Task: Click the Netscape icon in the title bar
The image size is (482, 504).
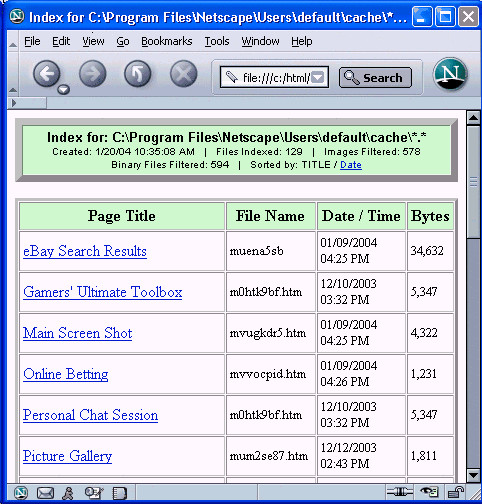Action: (17, 16)
